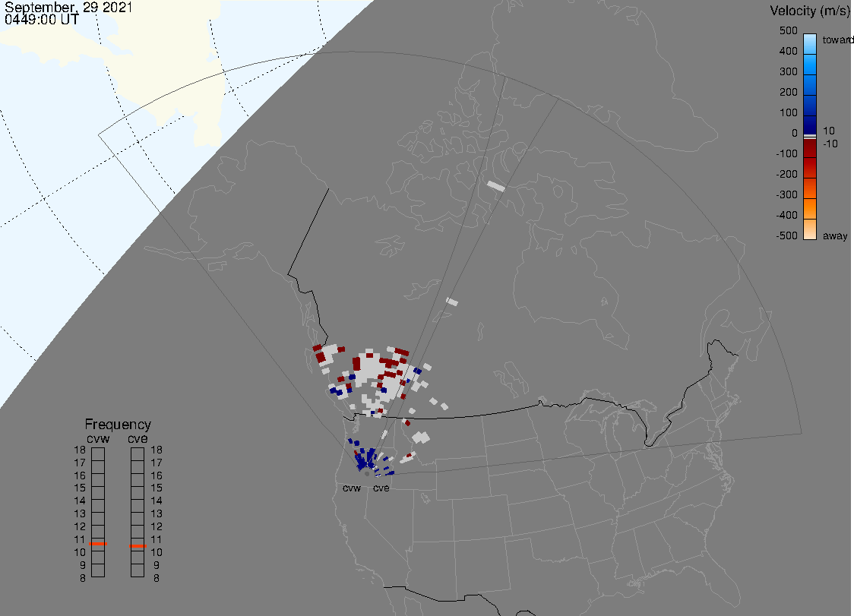Pick pale peach bottom segment of velocity color bar
Image resolution: width=854 pixels, height=616 pixels.
click(x=810, y=229)
